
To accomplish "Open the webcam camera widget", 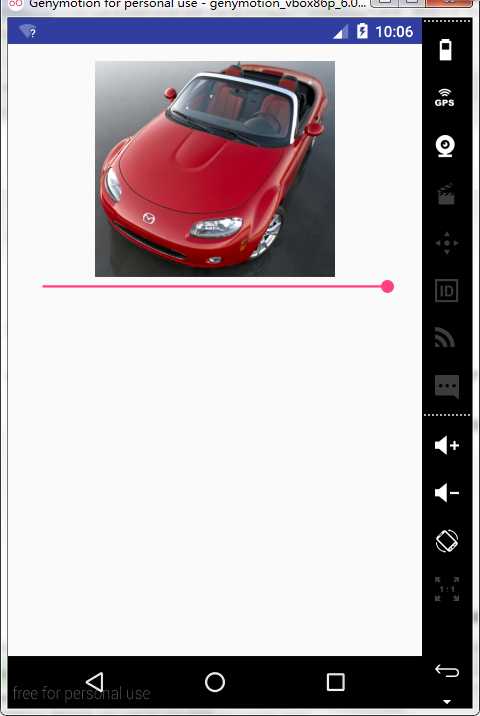I will click(445, 147).
